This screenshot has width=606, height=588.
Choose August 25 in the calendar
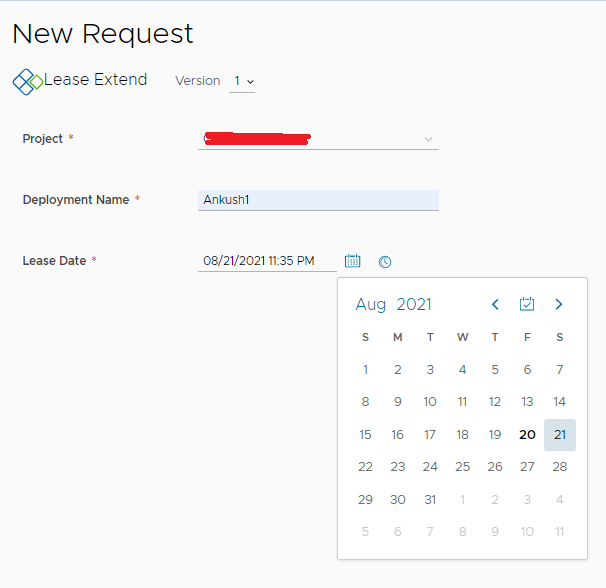(x=462, y=467)
